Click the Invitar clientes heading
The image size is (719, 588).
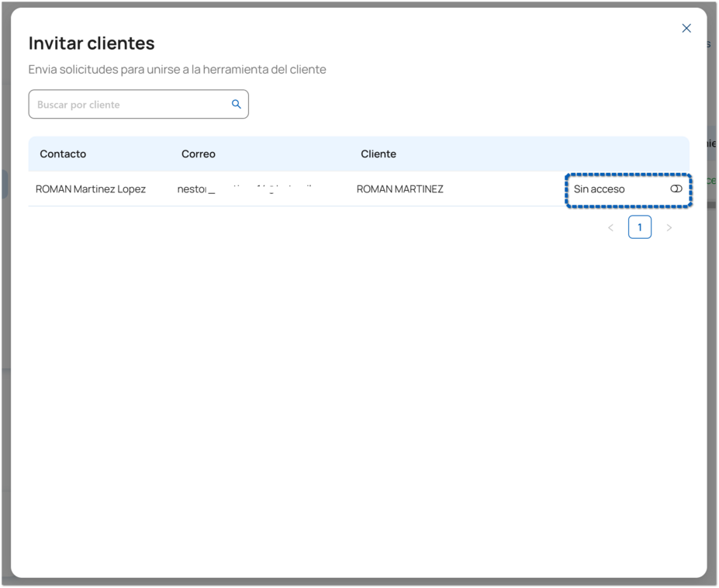92,43
